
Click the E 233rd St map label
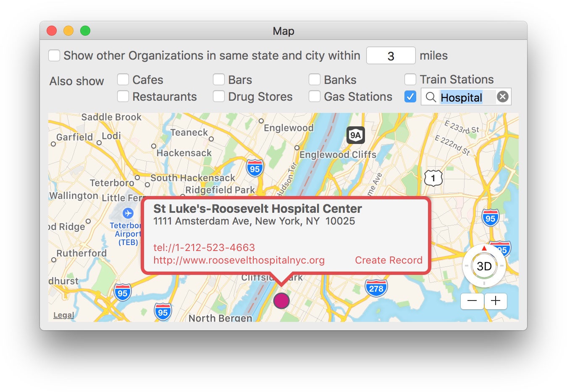462,127
